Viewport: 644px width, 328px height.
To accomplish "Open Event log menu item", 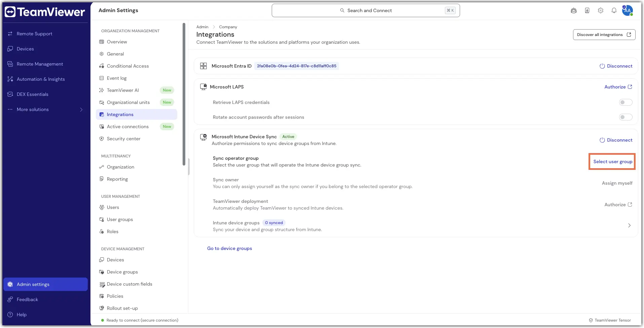I will pos(137,78).
